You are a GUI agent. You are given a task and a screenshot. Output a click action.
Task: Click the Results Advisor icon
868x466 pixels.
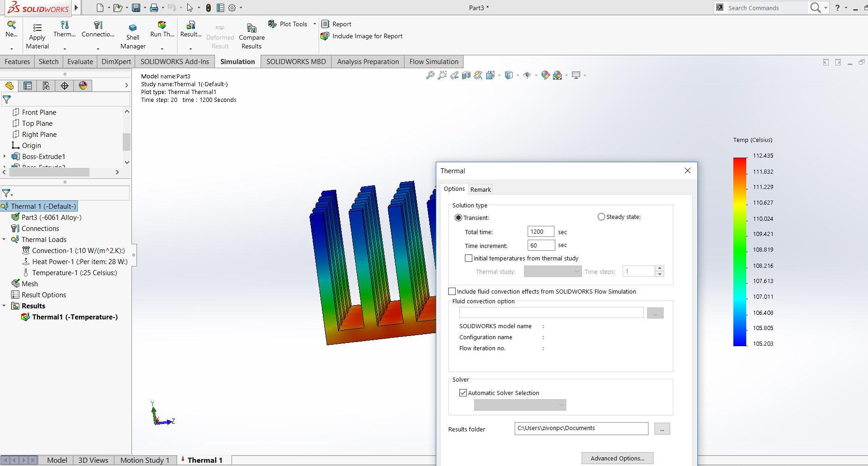click(x=190, y=25)
